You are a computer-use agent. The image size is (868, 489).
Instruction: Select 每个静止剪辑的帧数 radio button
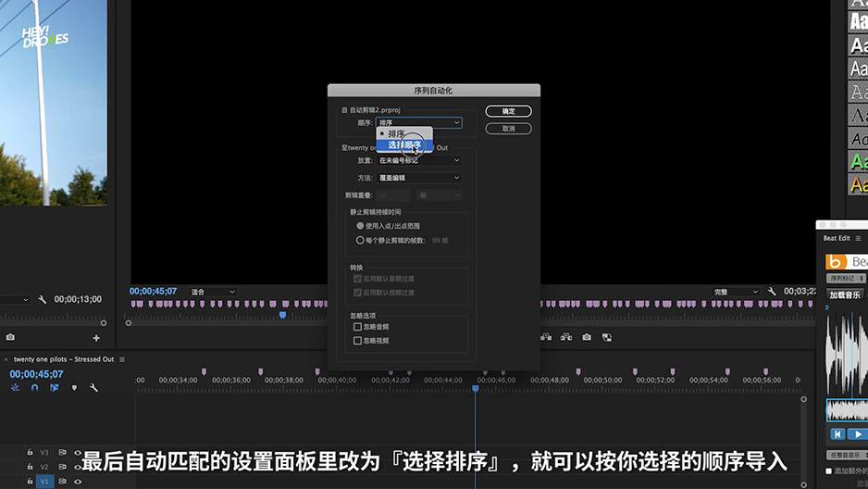[x=360, y=241]
